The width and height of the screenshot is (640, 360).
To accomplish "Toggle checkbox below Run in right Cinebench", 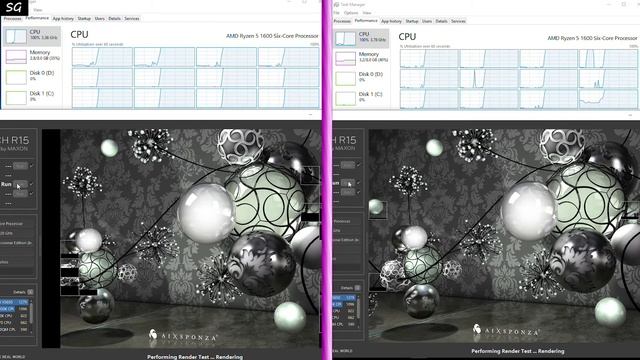I will click(x=358, y=192).
